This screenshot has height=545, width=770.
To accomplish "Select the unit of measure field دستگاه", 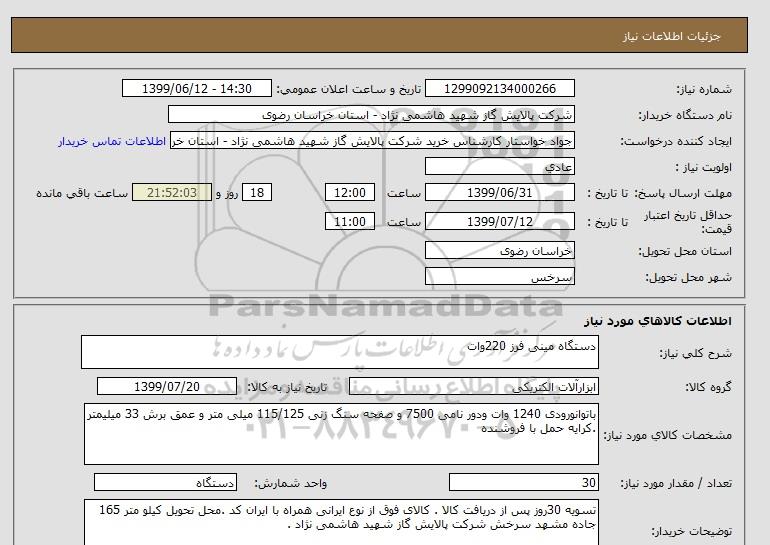I will pyautogui.click(x=165, y=482).
